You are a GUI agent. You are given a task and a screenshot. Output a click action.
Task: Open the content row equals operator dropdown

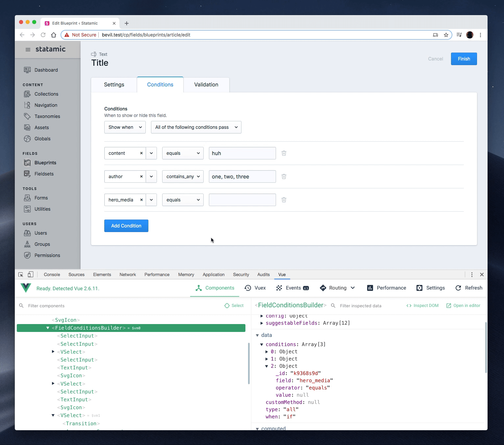pyautogui.click(x=183, y=153)
